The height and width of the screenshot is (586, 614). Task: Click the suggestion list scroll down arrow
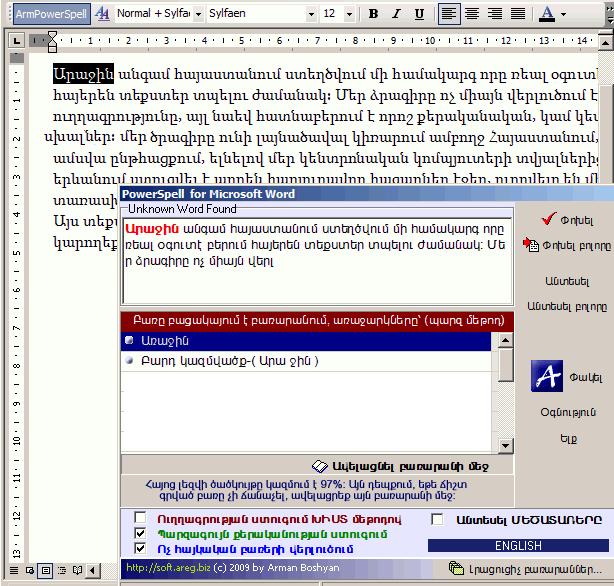(x=506, y=445)
